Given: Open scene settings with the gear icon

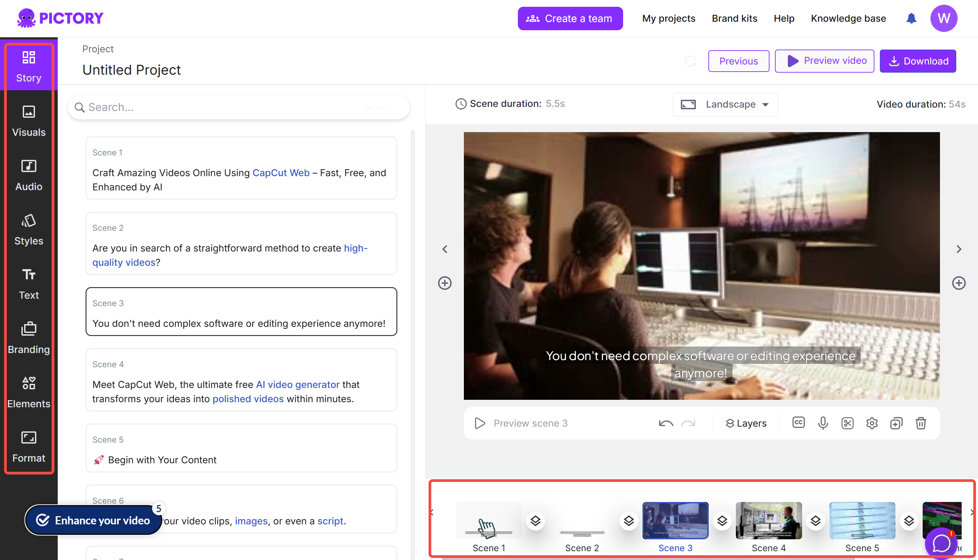Looking at the screenshot, I should point(872,423).
